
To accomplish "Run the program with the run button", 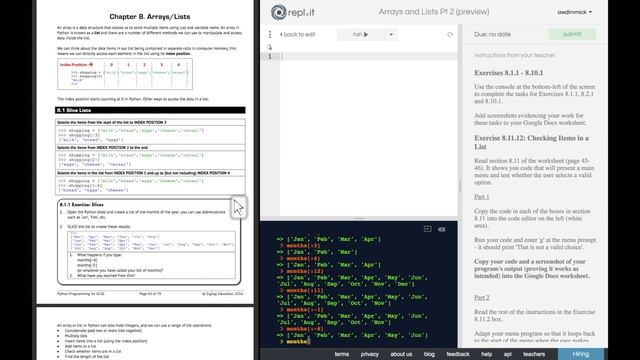I will point(360,34).
